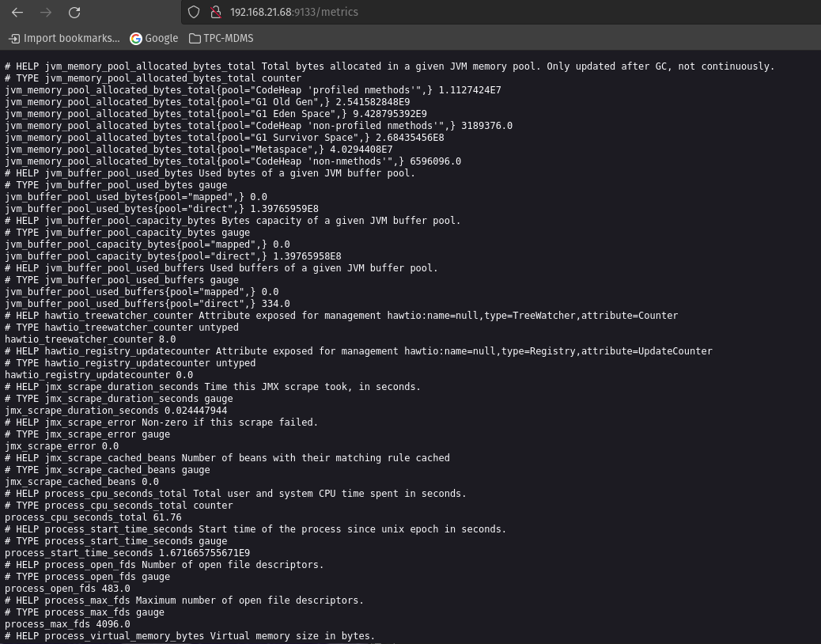Click the process_cpu_seconds_total 61.76 line
The width and height of the screenshot is (821, 644).
93,517
